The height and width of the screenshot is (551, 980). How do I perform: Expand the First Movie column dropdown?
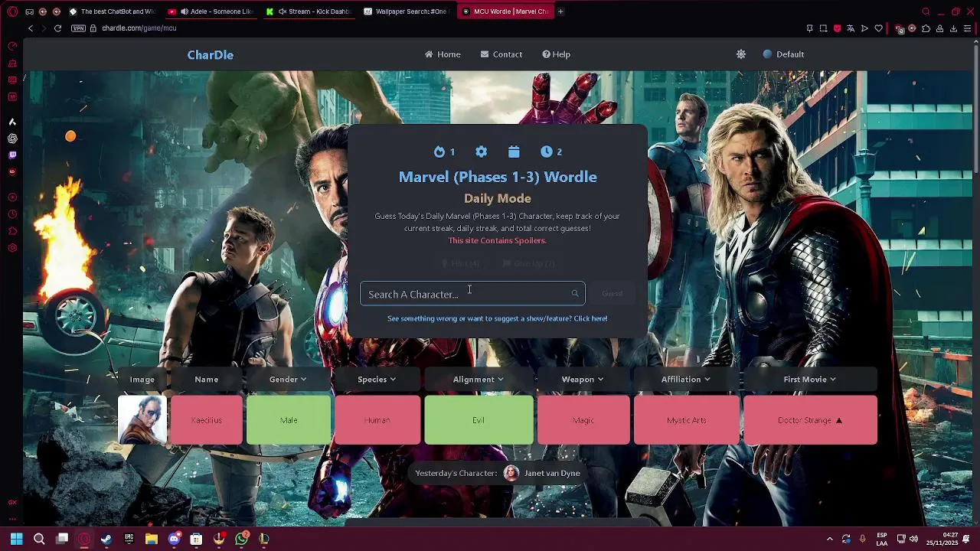point(810,380)
